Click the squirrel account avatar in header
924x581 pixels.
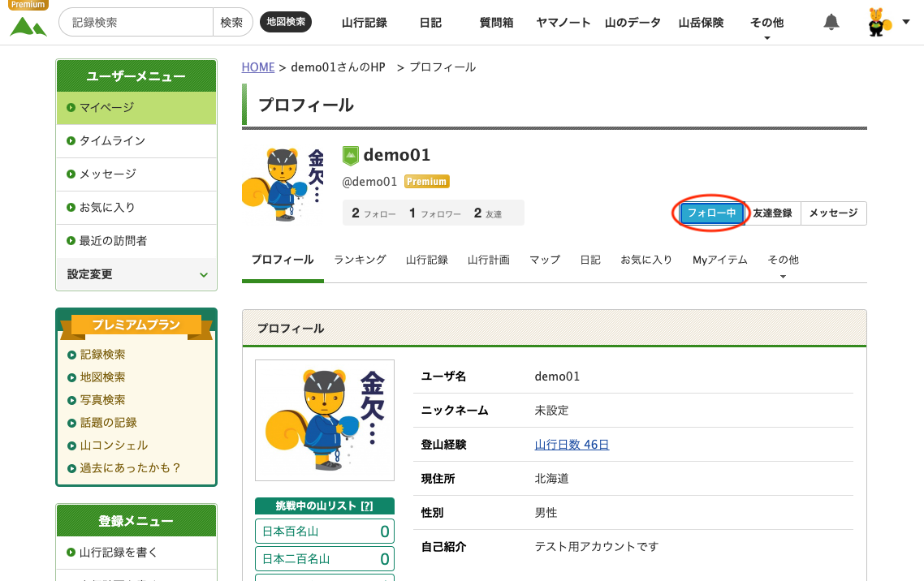coord(879,23)
